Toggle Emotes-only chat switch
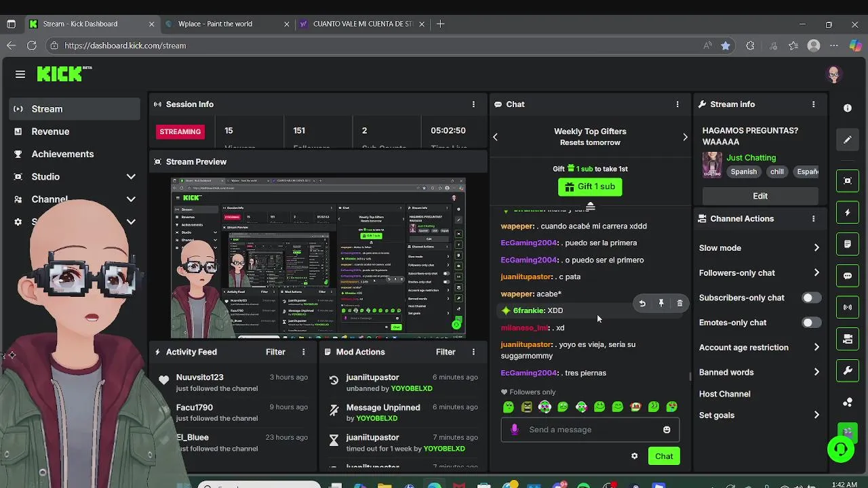 click(811, 323)
